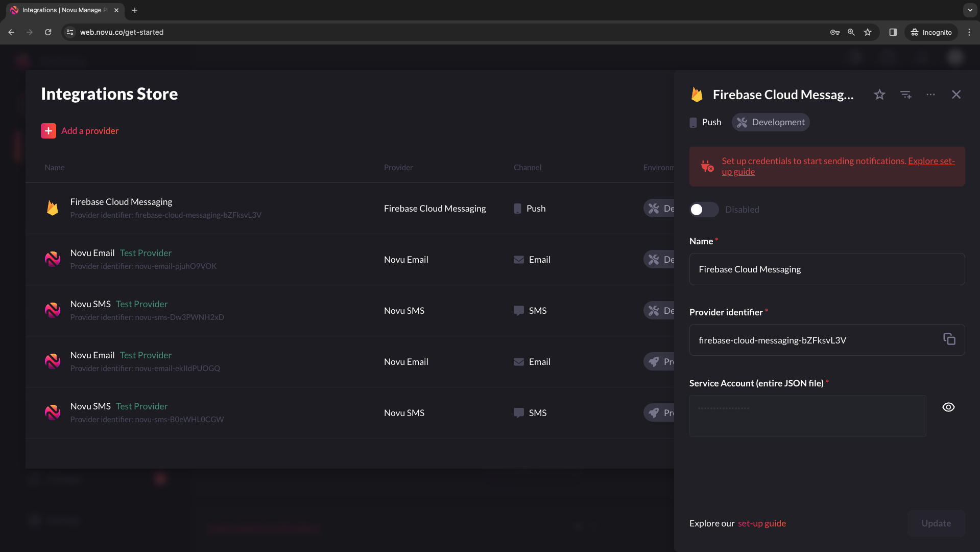Open a new browser tab
This screenshot has width=980, height=552.
(x=135, y=10)
